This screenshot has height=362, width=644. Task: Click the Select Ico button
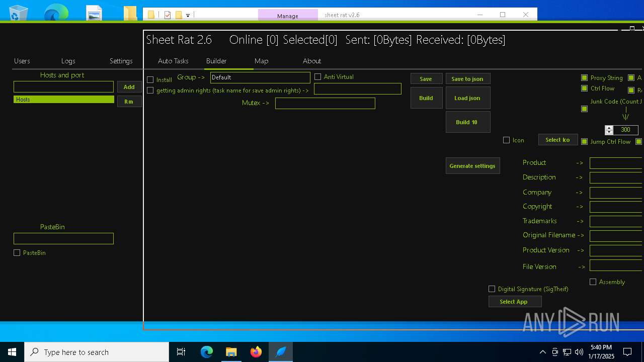point(557,140)
